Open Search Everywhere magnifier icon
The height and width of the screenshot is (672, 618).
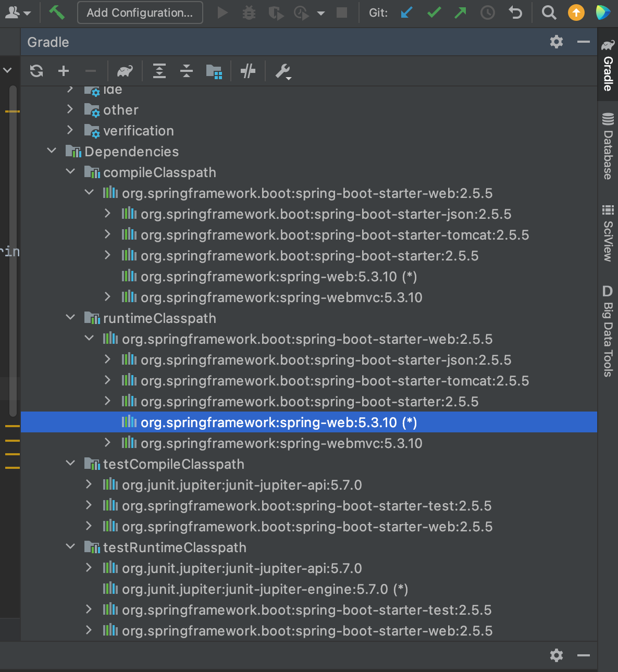(x=549, y=13)
